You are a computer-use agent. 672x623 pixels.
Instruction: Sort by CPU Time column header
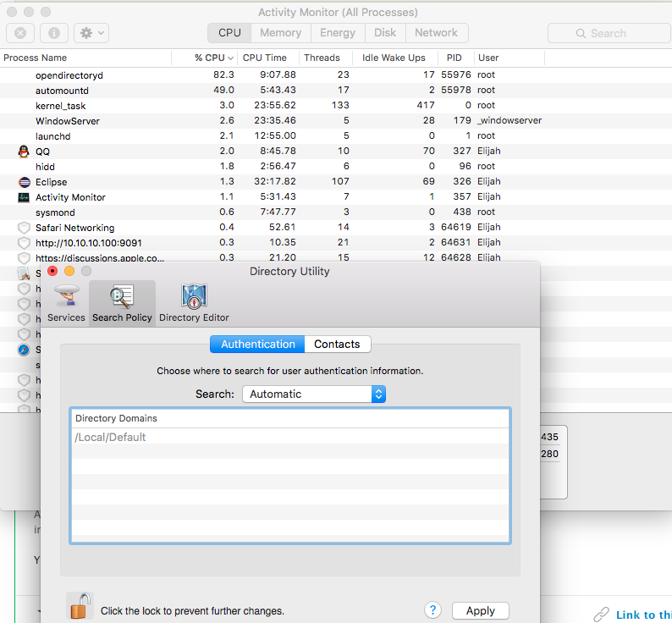tap(267, 58)
